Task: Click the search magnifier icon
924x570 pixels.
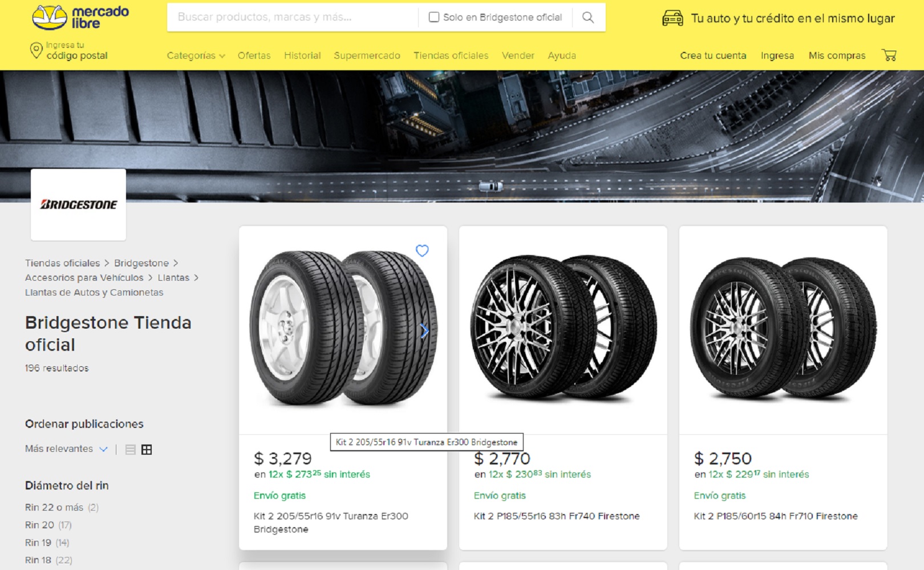Action: click(x=587, y=18)
